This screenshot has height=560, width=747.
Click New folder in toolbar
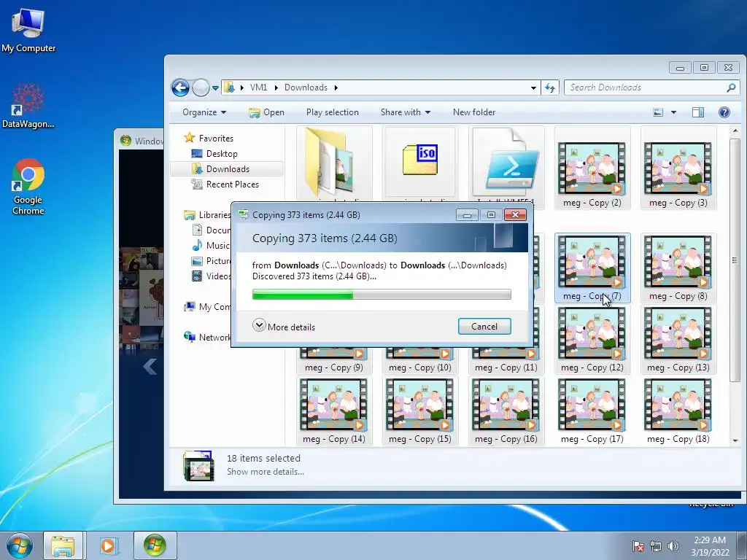coord(474,112)
